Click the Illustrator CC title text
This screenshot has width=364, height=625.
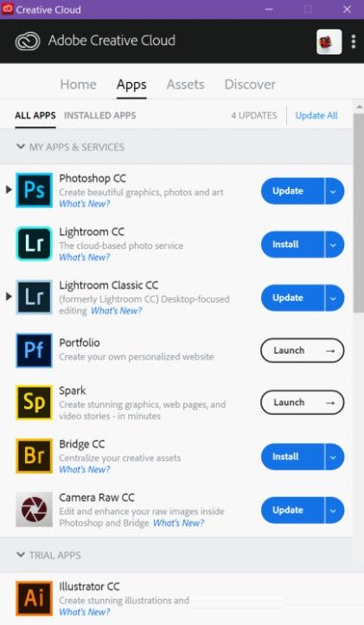click(89, 586)
